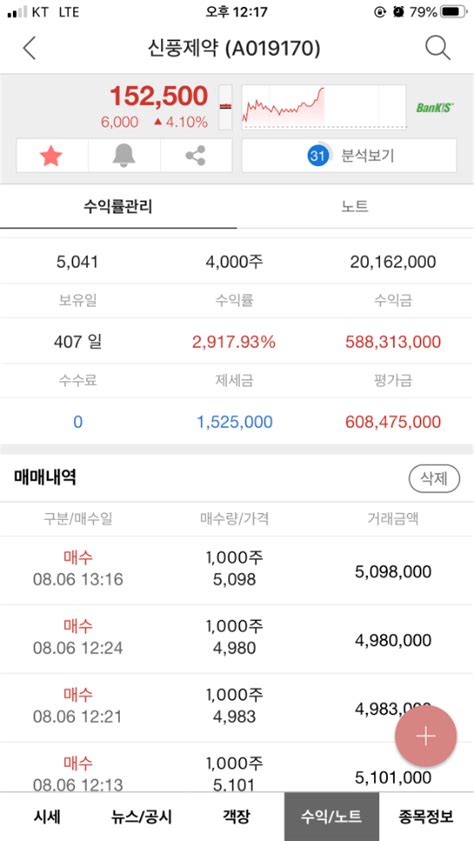Open the 종목정보 bottom tab
This screenshot has width=474, height=841.
coord(426,816)
